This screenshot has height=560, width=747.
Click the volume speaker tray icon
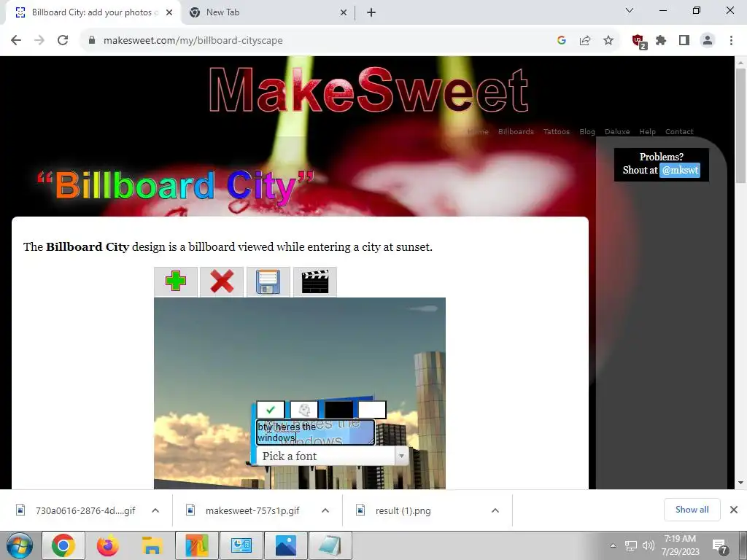(648, 545)
